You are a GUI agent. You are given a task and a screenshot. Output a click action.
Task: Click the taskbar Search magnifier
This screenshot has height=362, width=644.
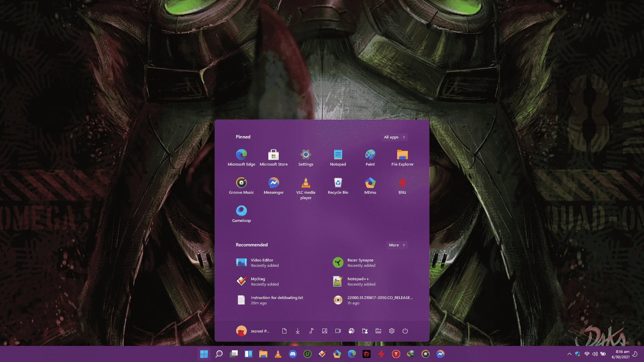[x=219, y=354]
